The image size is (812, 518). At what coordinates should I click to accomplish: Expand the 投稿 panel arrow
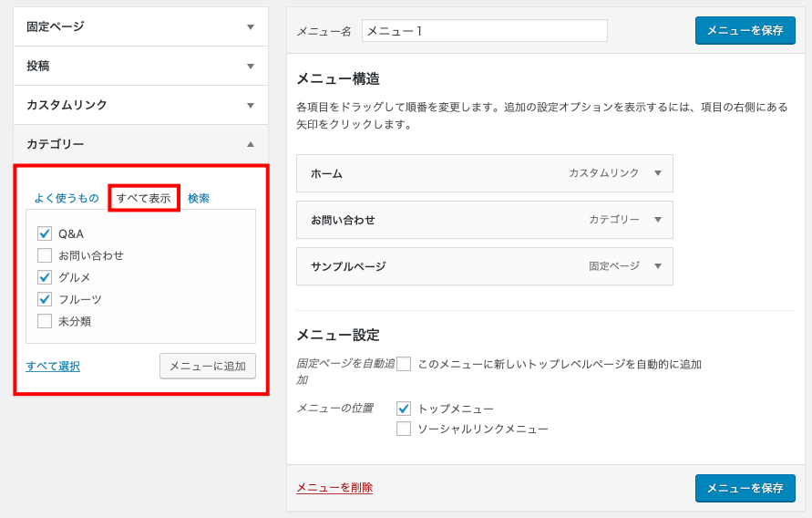coord(251,67)
